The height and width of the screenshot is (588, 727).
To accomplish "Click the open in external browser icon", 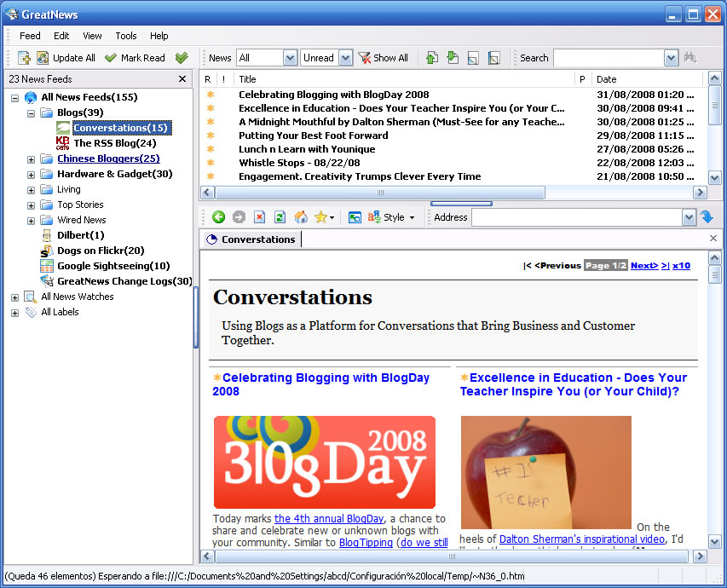I will coord(355,217).
